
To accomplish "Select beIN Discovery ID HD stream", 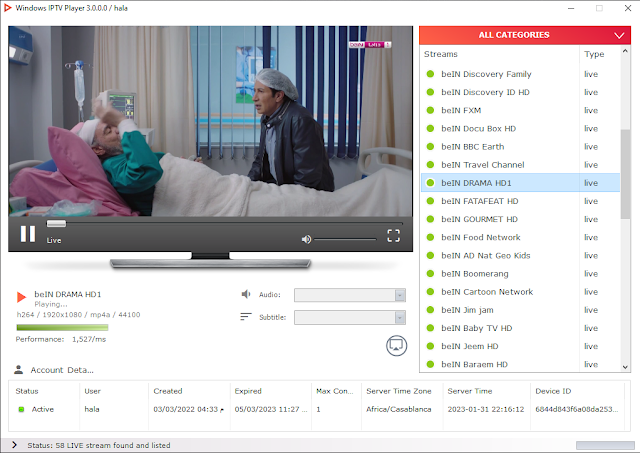I will [520, 92].
